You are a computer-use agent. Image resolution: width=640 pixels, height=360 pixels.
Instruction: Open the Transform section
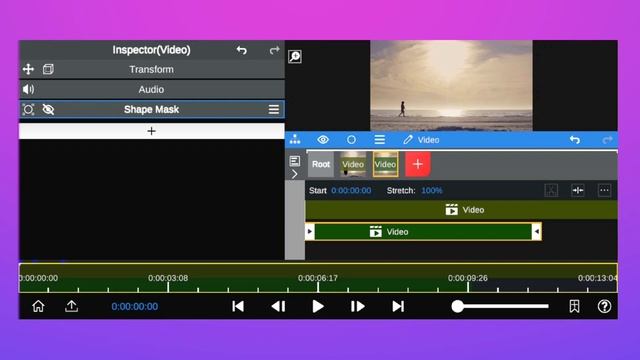click(x=151, y=69)
